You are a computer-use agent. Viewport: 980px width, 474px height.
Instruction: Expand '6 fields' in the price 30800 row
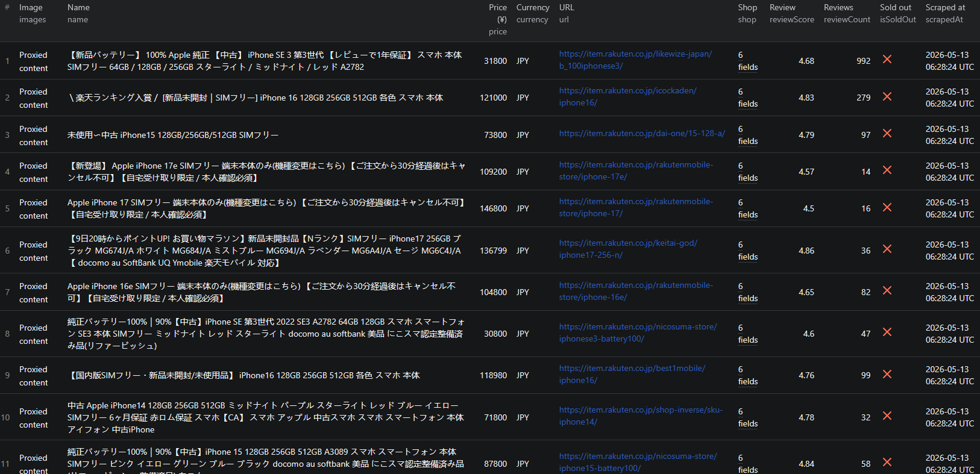[x=747, y=334]
